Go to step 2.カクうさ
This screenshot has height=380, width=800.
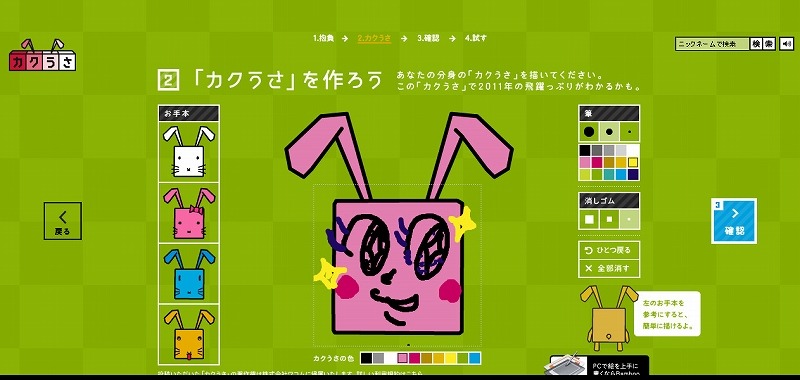tap(374, 38)
